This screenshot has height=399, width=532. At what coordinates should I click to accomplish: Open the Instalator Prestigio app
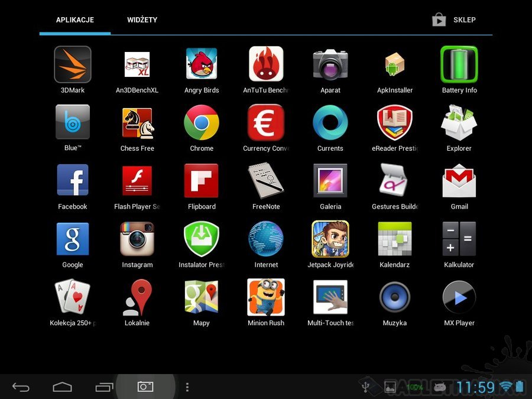click(202, 239)
